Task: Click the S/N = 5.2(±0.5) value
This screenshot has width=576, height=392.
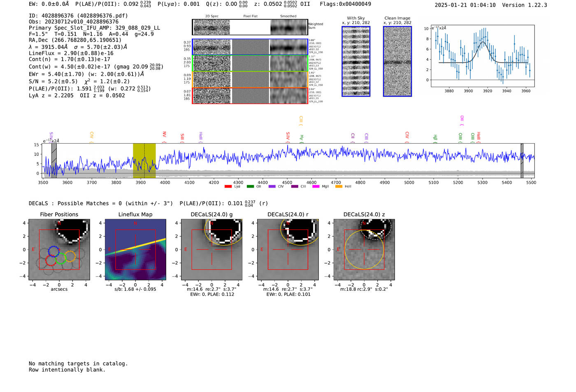Action: coord(53,81)
